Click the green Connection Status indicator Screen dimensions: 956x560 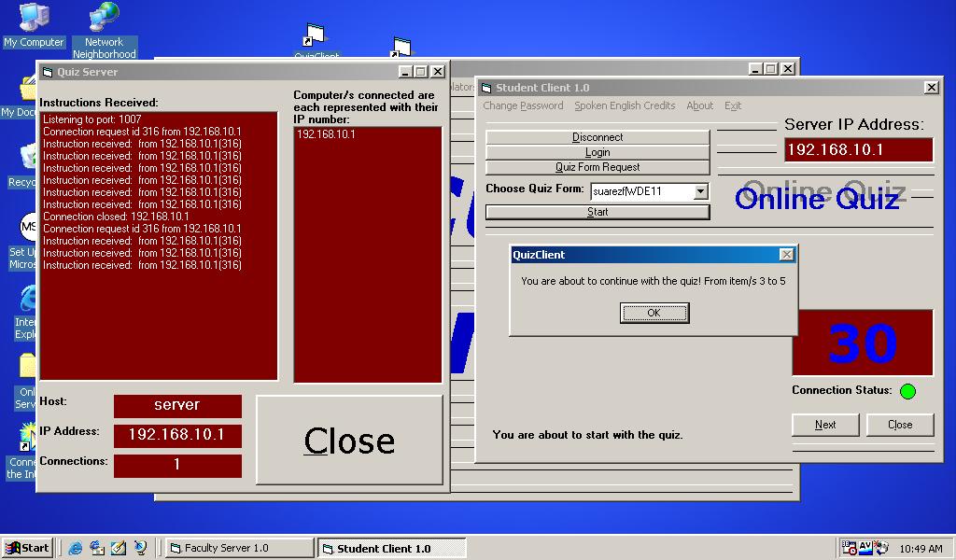907,391
